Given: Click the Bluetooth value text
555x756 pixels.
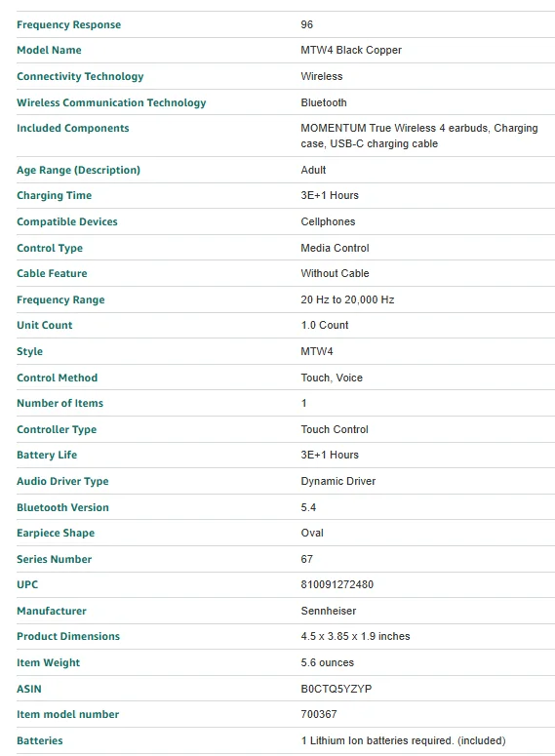Looking at the screenshot, I should (x=324, y=102).
